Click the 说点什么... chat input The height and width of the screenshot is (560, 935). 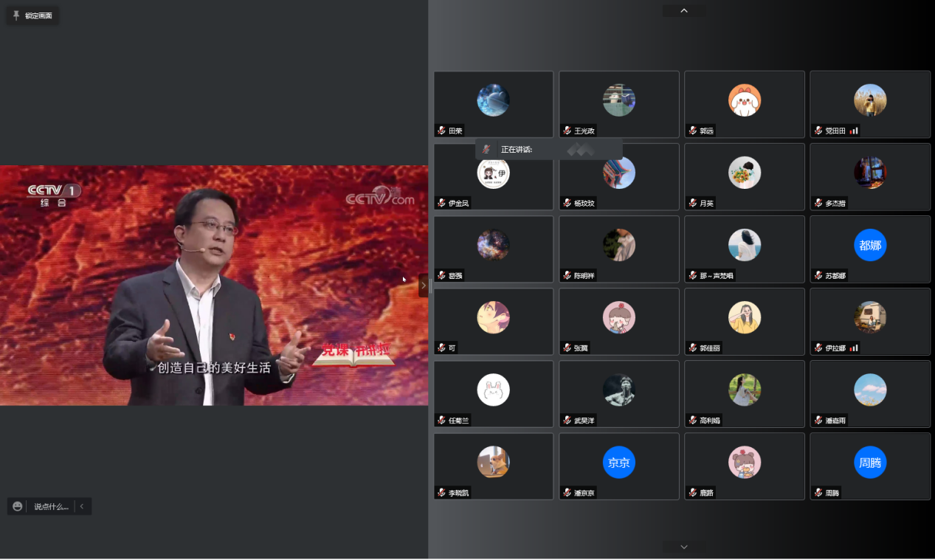51,507
